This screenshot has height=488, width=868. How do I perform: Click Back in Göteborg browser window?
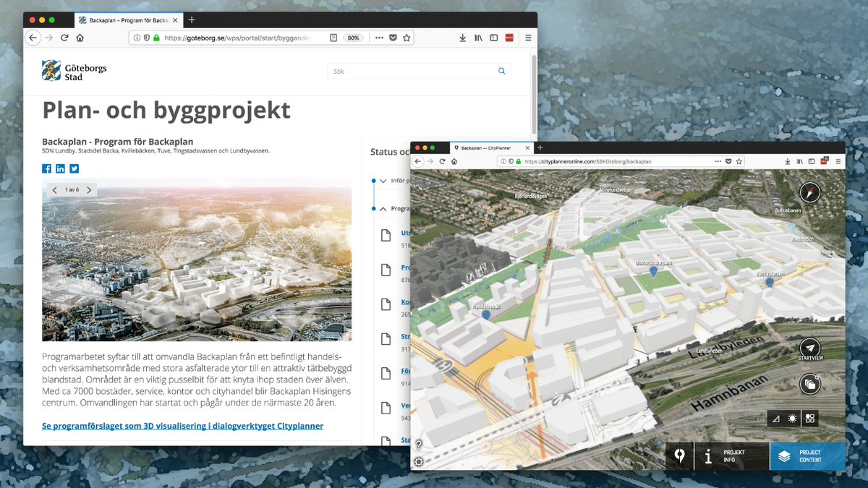point(33,38)
